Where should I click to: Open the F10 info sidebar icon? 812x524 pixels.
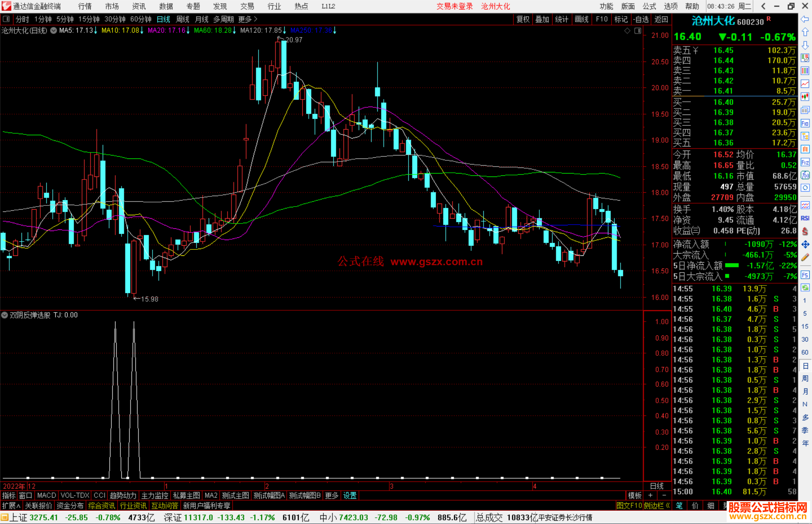[805, 123]
